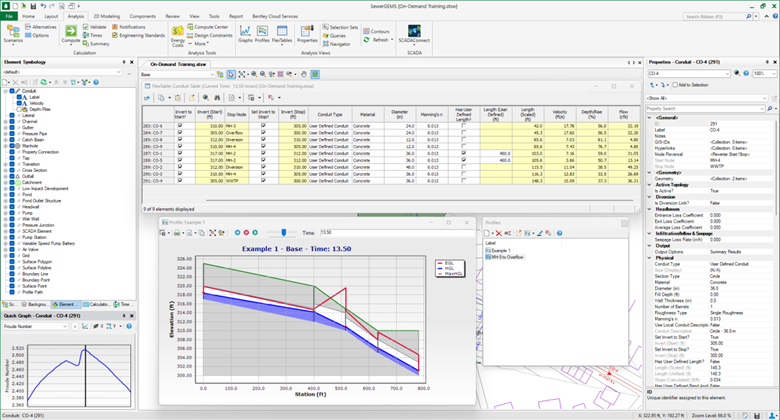Move the time slider in Profile window

pos(284,232)
